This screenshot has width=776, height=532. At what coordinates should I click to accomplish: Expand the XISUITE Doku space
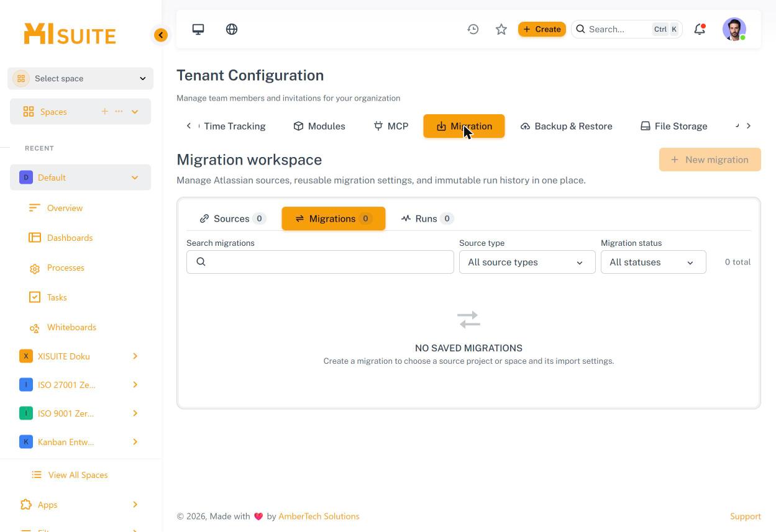click(135, 356)
